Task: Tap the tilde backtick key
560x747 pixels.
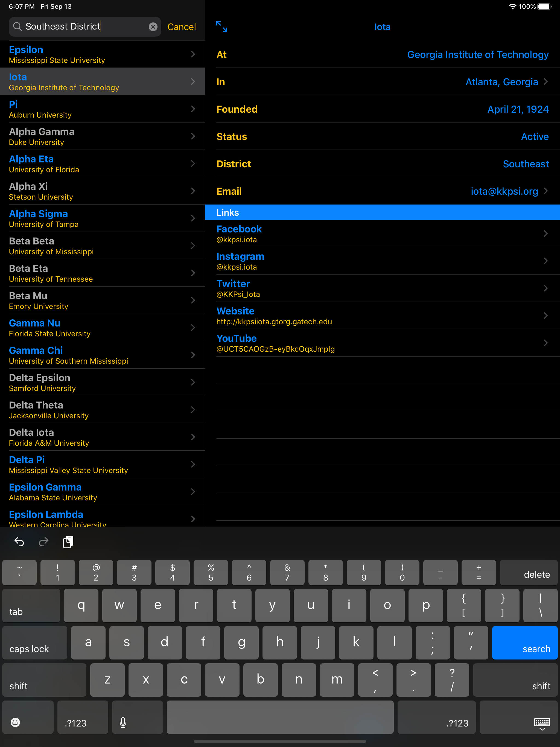Action: [19, 573]
